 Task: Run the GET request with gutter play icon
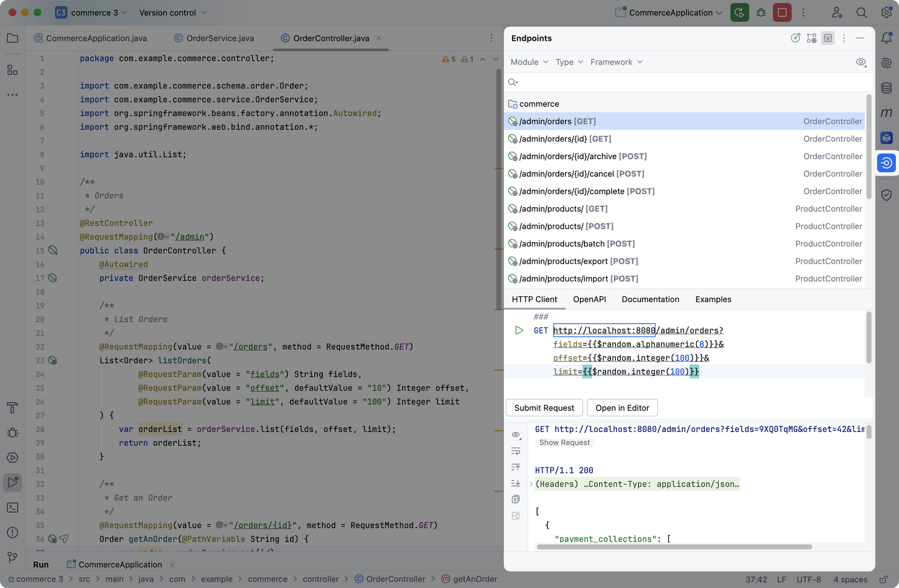point(519,330)
